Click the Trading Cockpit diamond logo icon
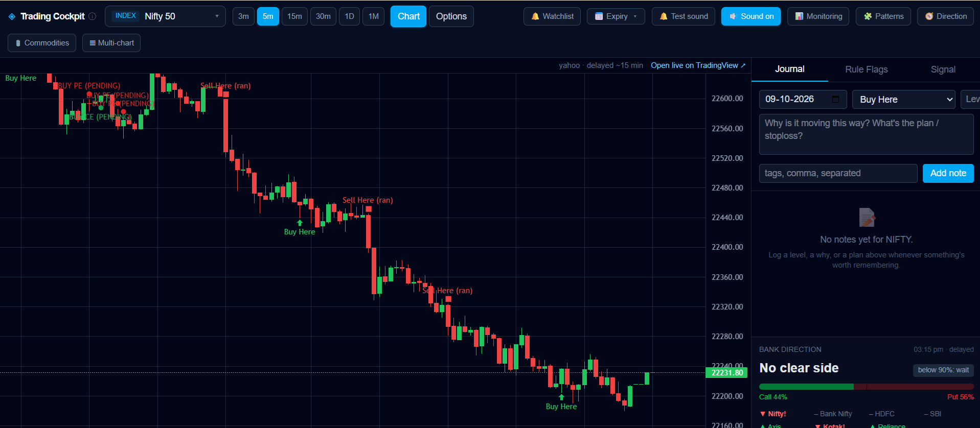980x428 pixels. pyautogui.click(x=12, y=16)
